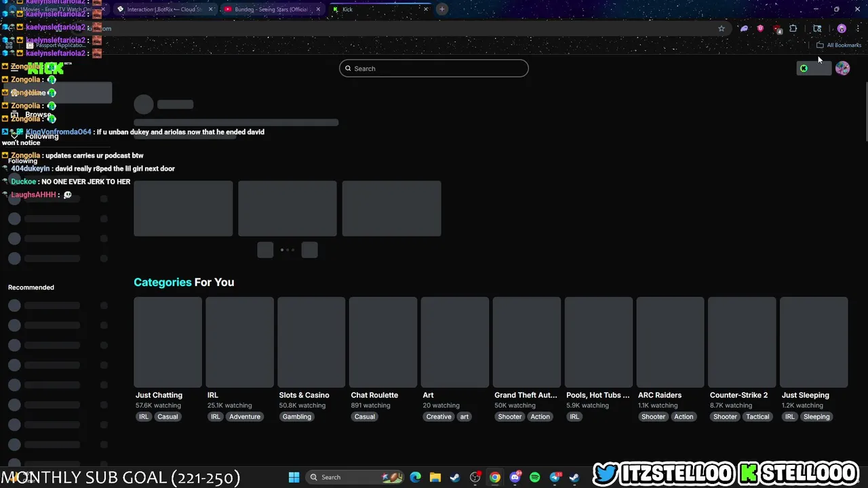Viewport: 868px width, 488px height.
Task: Click the next carousel arrow button
Action: [309, 250]
